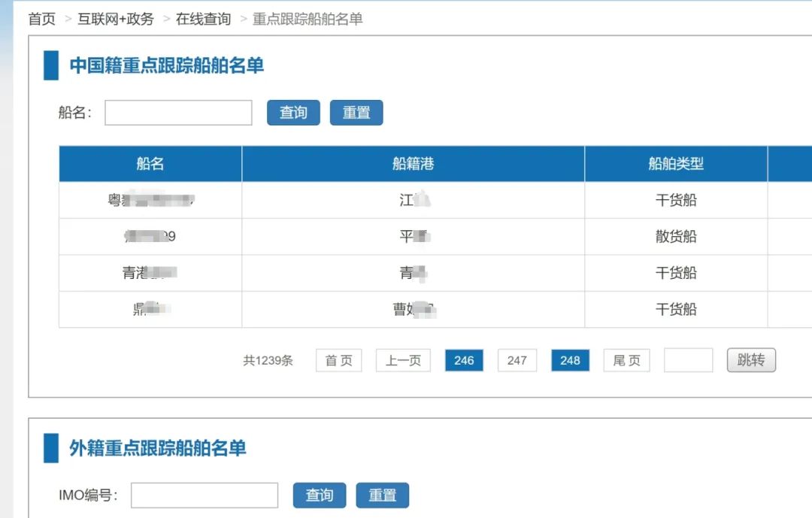The width and height of the screenshot is (812, 518).
Task: Click the 首页 breadcrumb link
Action: click(x=42, y=19)
